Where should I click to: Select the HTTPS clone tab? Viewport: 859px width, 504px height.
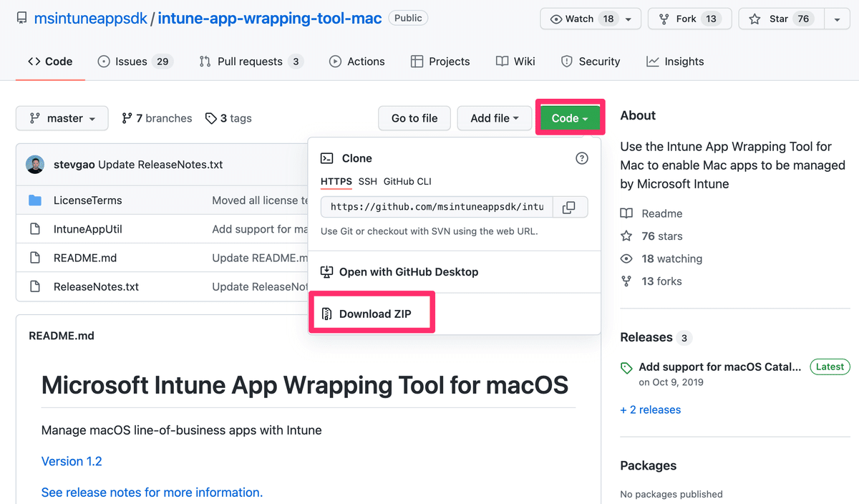[336, 182]
